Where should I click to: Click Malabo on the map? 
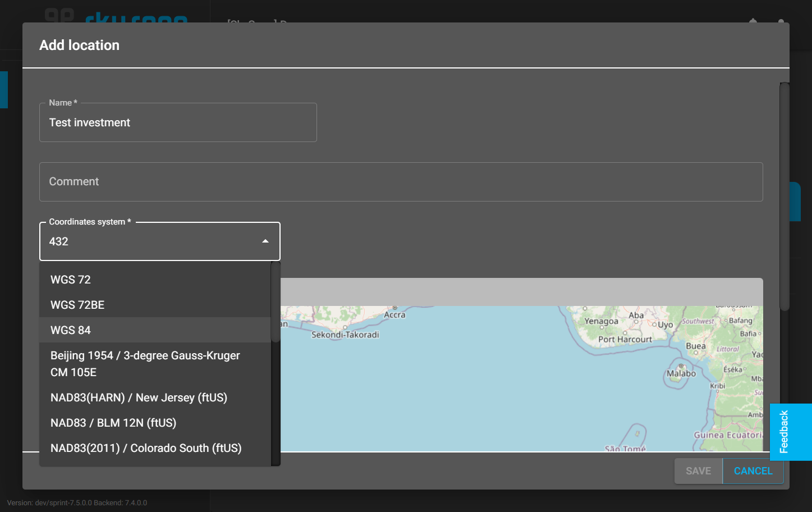tap(681, 374)
